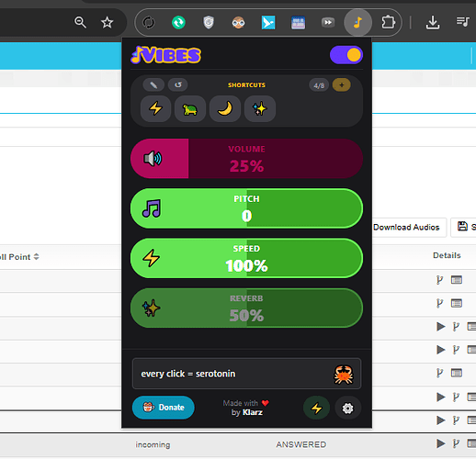Click the 'every click = serotonin' message box

[247, 374]
